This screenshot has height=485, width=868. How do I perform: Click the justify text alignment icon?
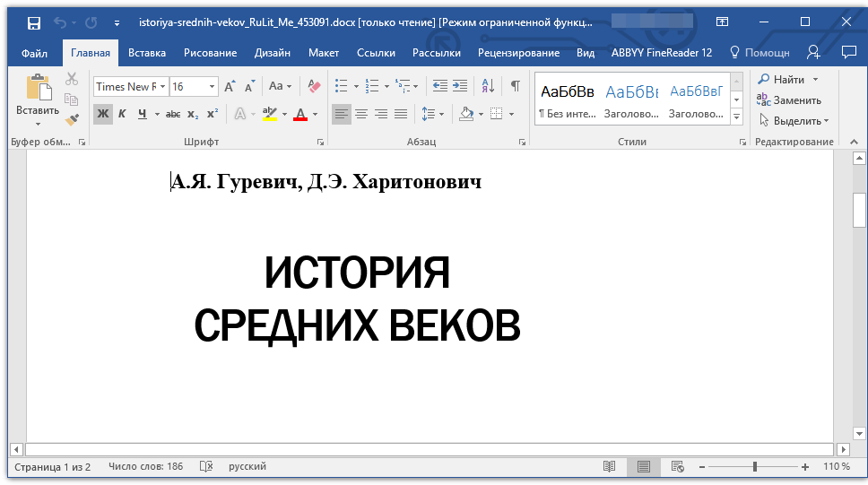coord(401,114)
